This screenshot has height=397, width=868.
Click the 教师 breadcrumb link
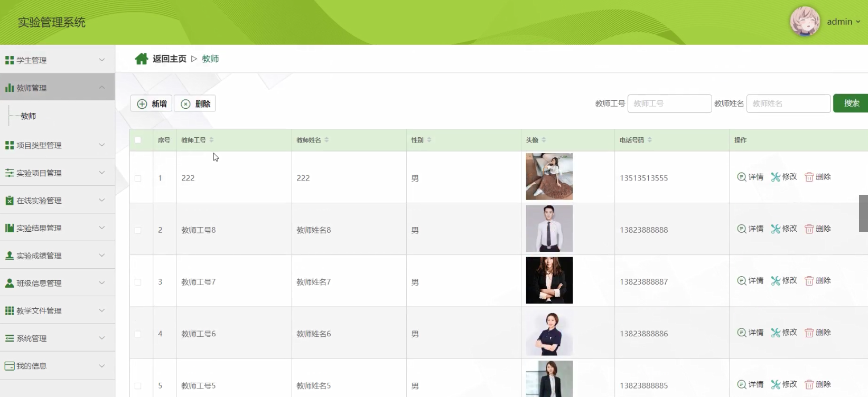coord(210,59)
